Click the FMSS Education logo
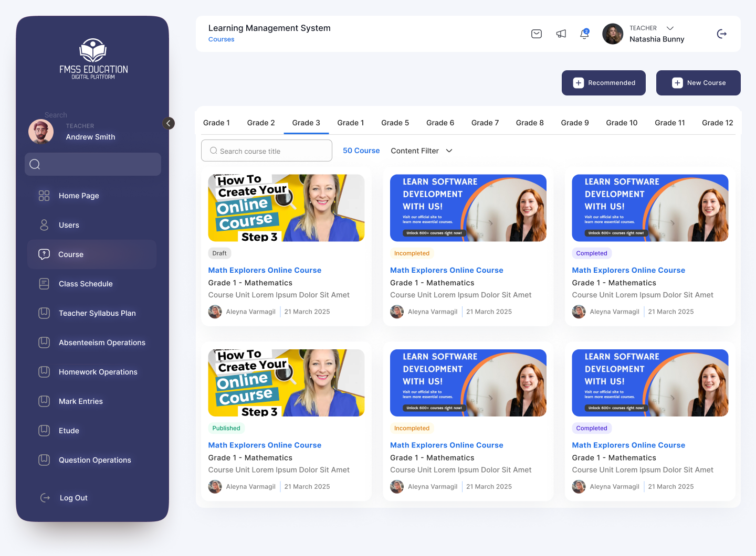 coord(93,58)
